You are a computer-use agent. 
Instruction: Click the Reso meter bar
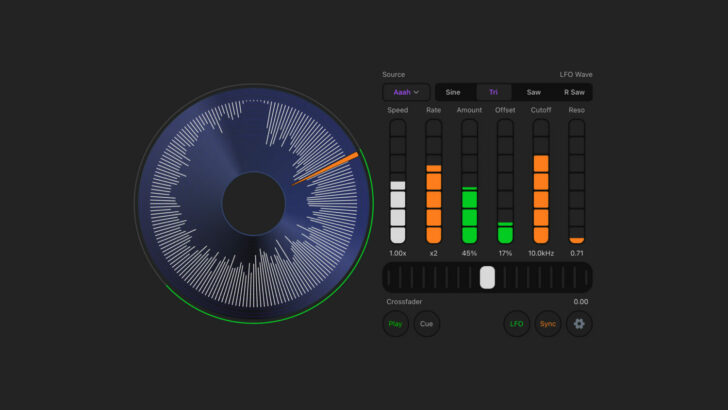pos(577,181)
